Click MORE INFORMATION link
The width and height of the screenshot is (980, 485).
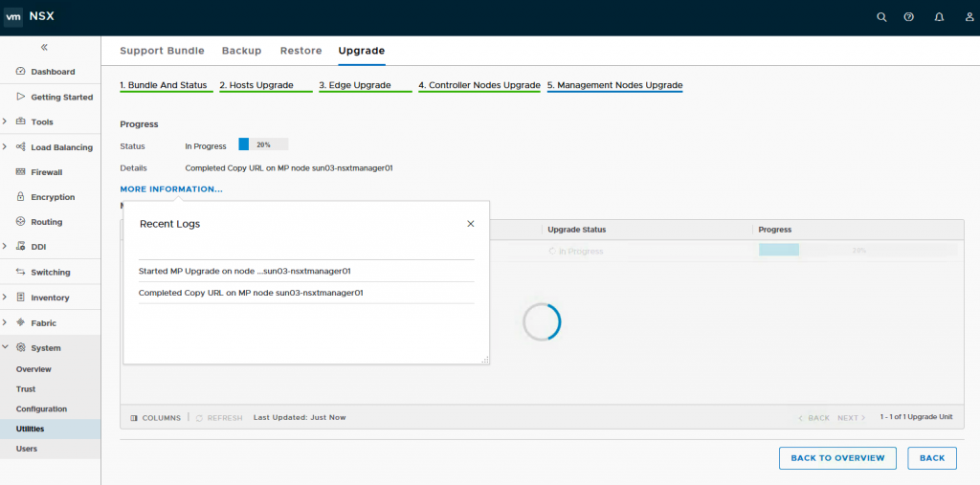[171, 188]
